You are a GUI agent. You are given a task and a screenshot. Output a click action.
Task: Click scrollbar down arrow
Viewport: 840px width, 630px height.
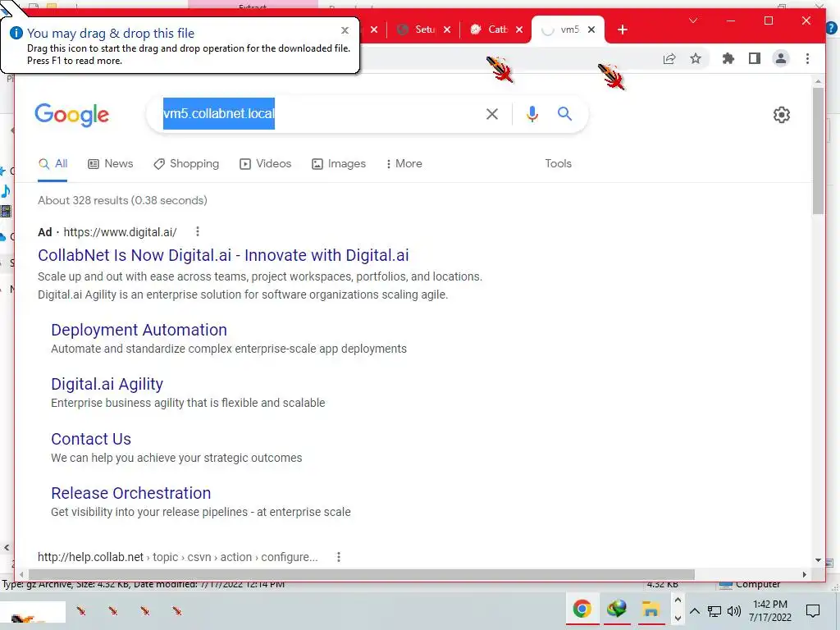pyautogui.click(x=818, y=560)
